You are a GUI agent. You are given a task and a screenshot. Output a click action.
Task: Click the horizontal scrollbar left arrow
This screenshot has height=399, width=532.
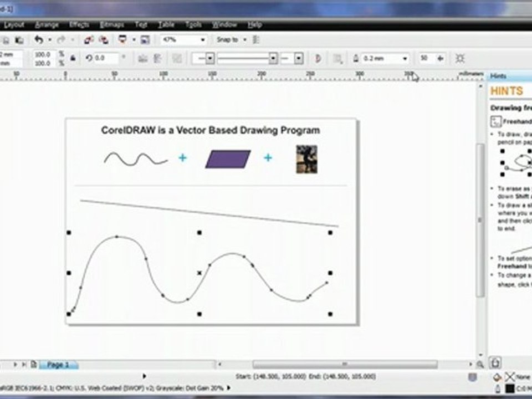point(220,365)
